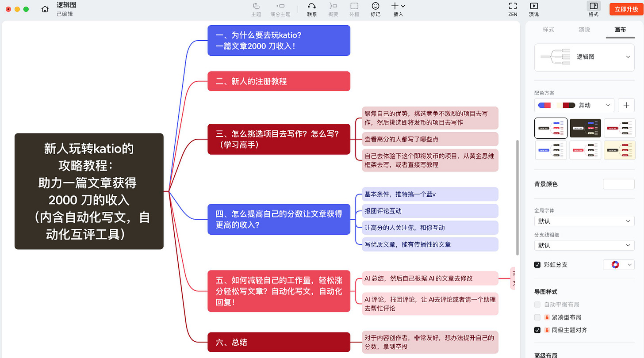The height and width of the screenshot is (358, 644).
Task: Toggle sibling topic alignment (同级主题对齐) checkbox
Action: [x=537, y=330]
